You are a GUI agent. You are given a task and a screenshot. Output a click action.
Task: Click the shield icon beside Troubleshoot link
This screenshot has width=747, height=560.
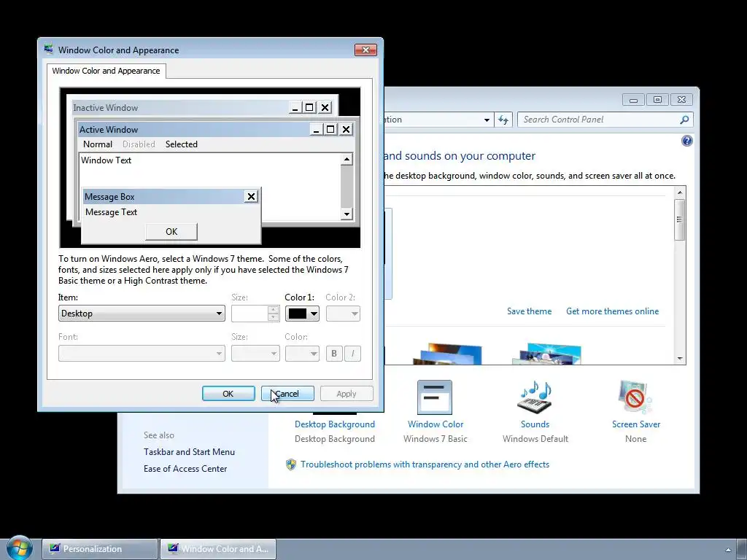point(290,464)
